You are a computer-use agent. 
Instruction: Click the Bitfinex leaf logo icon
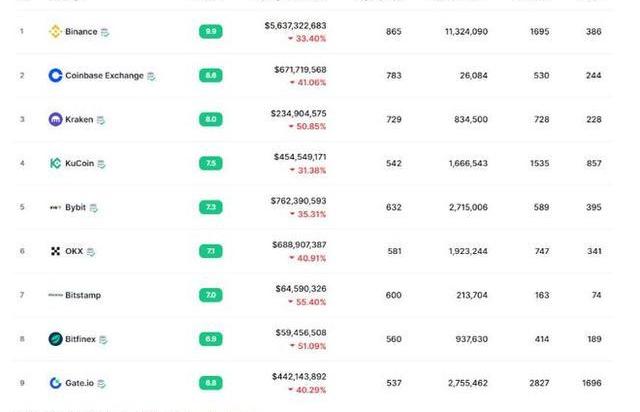pyautogui.click(x=56, y=339)
